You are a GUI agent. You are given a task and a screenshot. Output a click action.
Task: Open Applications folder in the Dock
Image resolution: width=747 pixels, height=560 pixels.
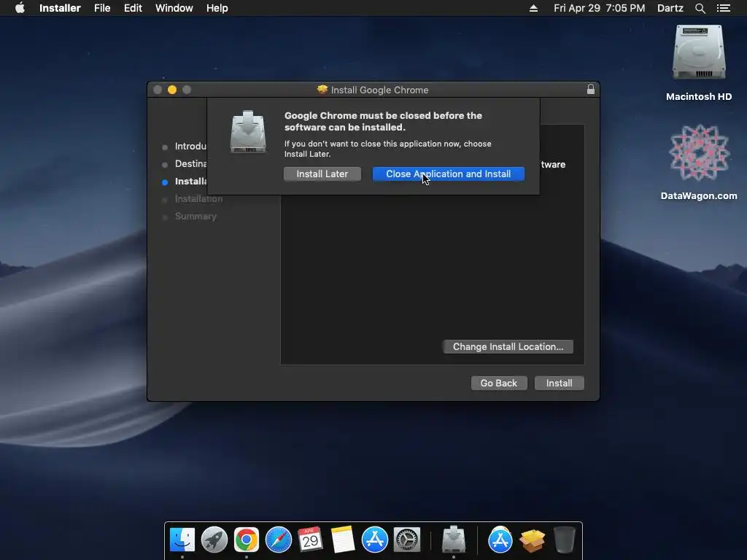click(x=500, y=540)
